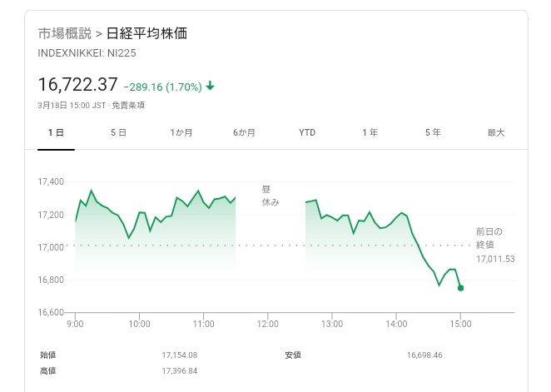Click the 16,722.37 index price
The height and width of the screenshot is (392, 551).
[x=77, y=84]
